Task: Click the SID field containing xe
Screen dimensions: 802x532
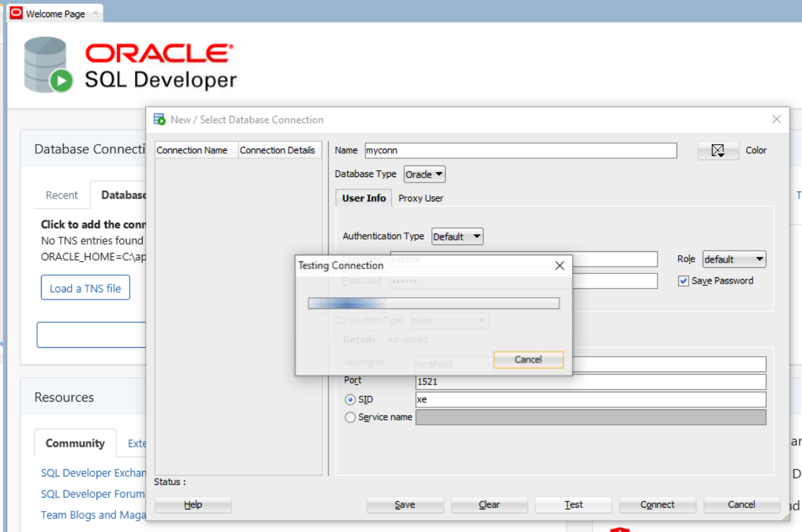Action: (x=591, y=399)
